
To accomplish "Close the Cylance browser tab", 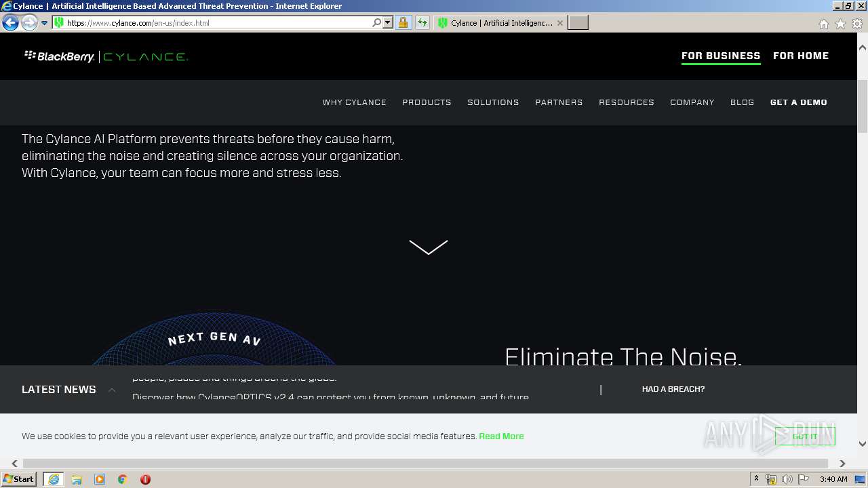I will [x=560, y=22].
